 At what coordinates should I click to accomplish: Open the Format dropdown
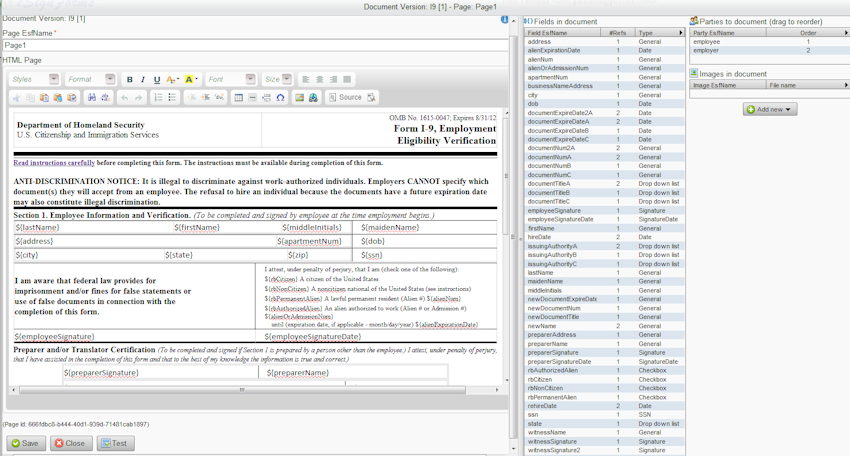(x=90, y=79)
